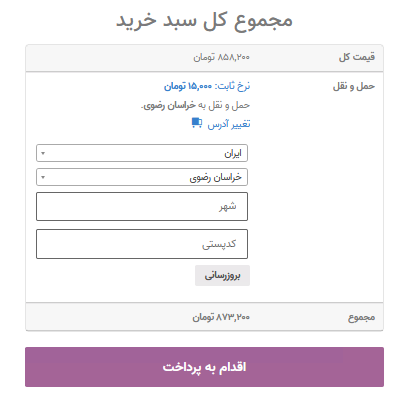Click the مجموع کل سبد خرید heading

tap(204, 21)
